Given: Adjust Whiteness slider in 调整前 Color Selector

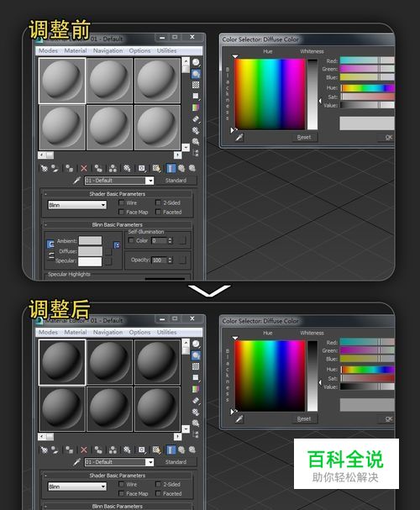Looking at the screenshot, I should point(312,95).
